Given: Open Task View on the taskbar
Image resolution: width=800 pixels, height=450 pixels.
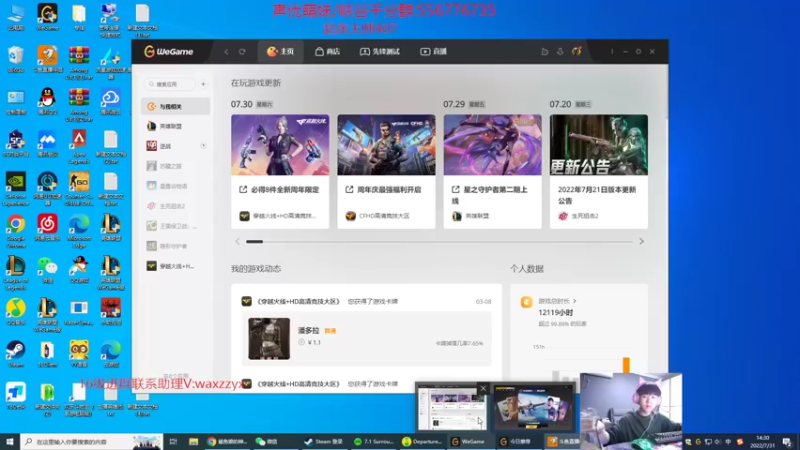Looking at the screenshot, I should 173,441.
